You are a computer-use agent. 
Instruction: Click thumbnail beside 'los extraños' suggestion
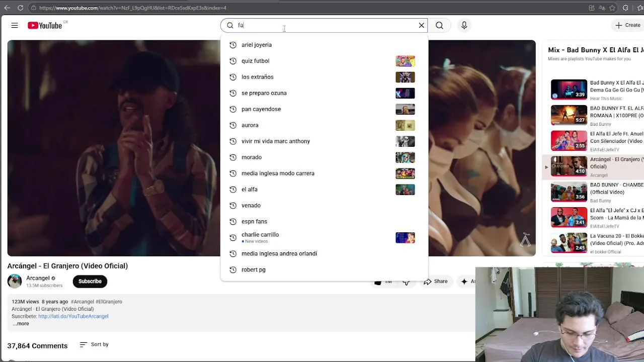click(x=405, y=77)
